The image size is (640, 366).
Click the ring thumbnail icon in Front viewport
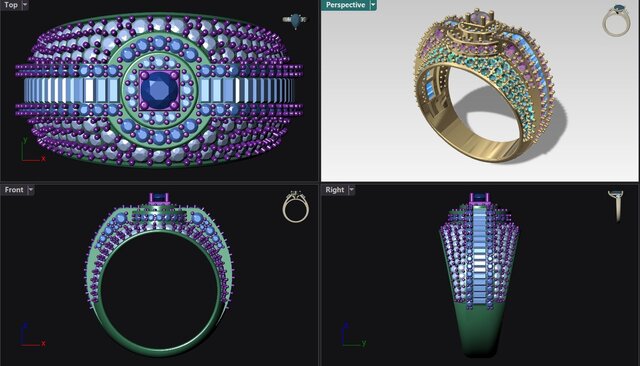point(296,206)
